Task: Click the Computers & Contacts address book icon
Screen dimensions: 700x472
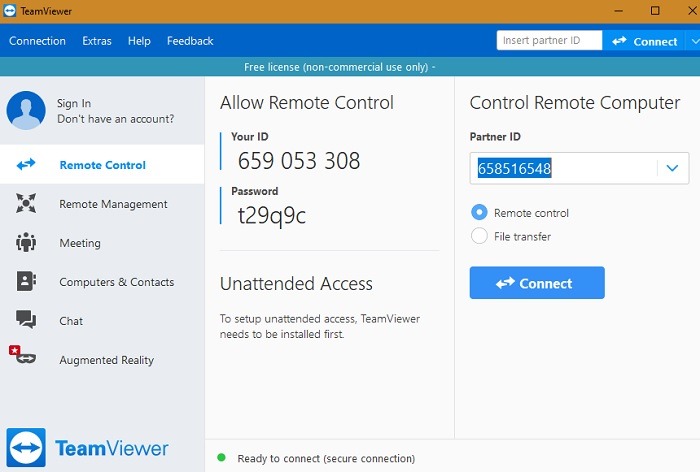Action: pos(26,281)
